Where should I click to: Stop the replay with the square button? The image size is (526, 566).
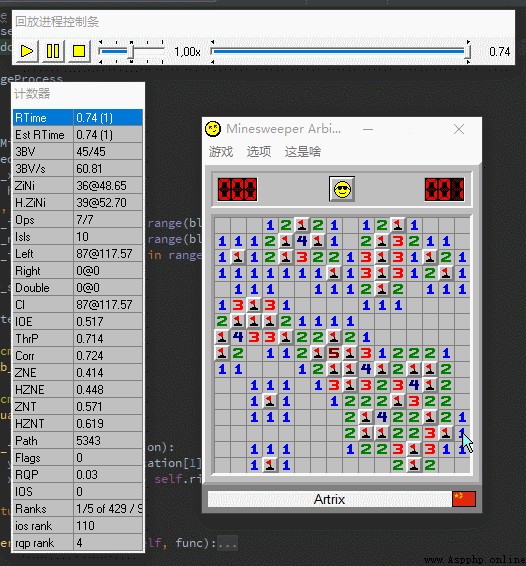tap(79, 51)
